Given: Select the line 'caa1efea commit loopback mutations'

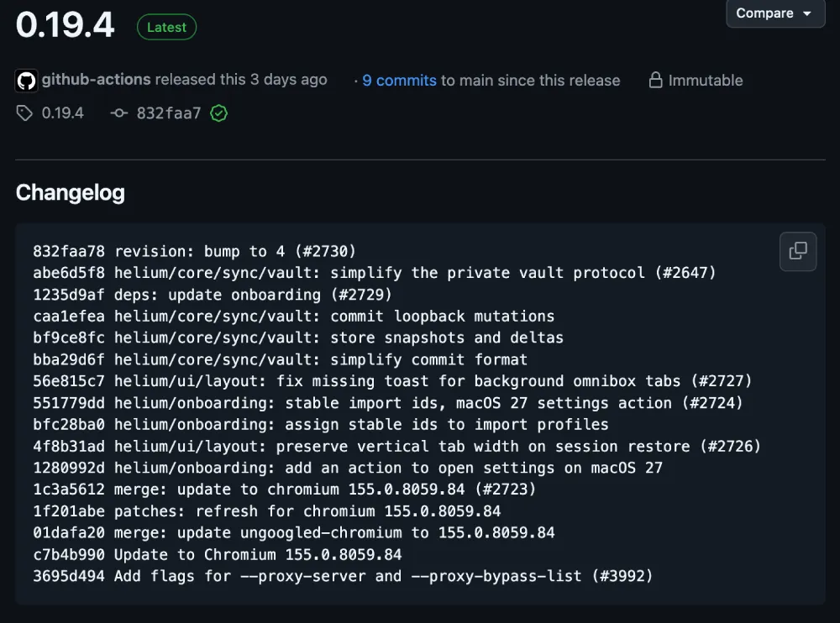Looking at the screenshot, I should (x=293, y=316).
